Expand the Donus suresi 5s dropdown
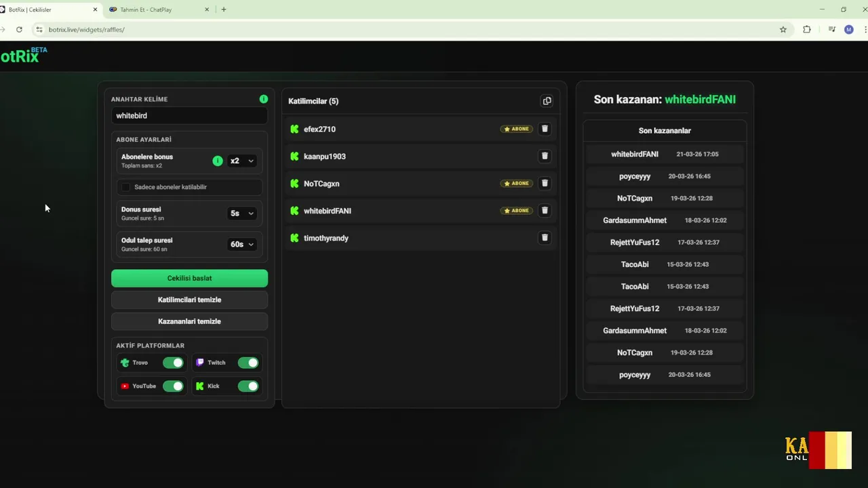The height and width of the screenshot is (488, 868). coord(242,213)
